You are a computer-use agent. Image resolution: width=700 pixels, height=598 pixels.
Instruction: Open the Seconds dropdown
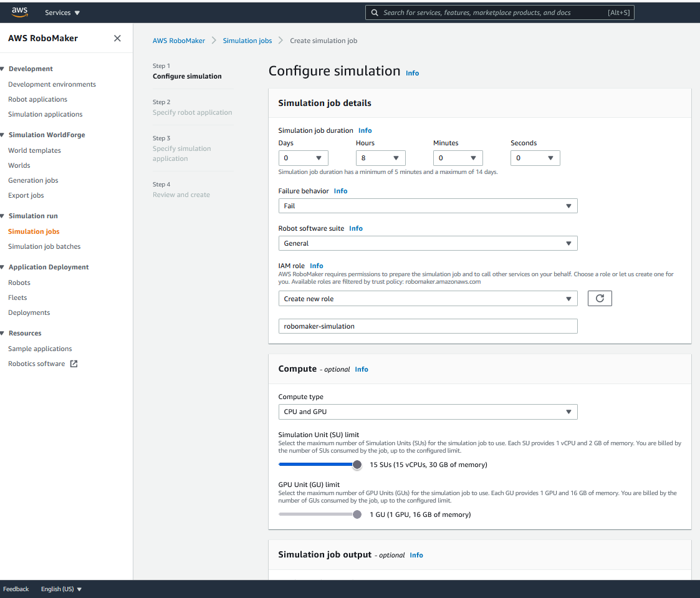click(x=535, y=158)
